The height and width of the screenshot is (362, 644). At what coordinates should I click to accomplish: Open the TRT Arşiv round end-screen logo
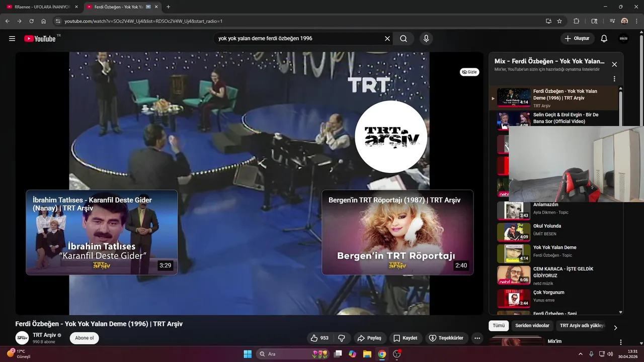(391, 137)
